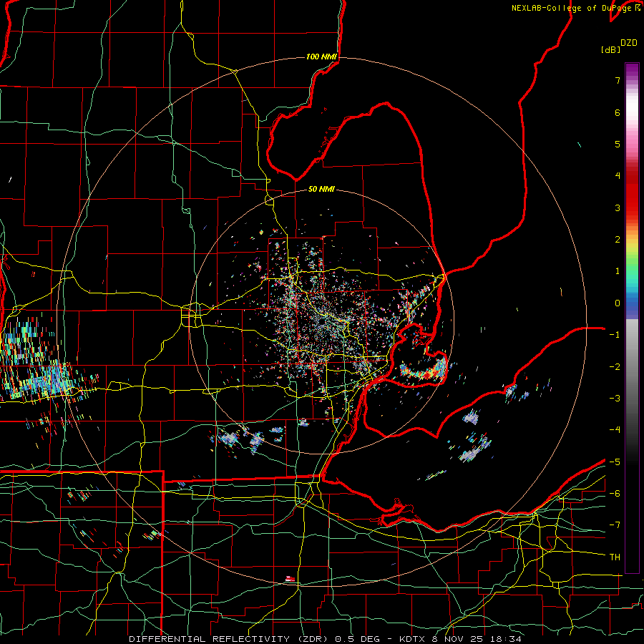Click the [dB] unit label
The image size is (644, 644).
click(610, 49)
